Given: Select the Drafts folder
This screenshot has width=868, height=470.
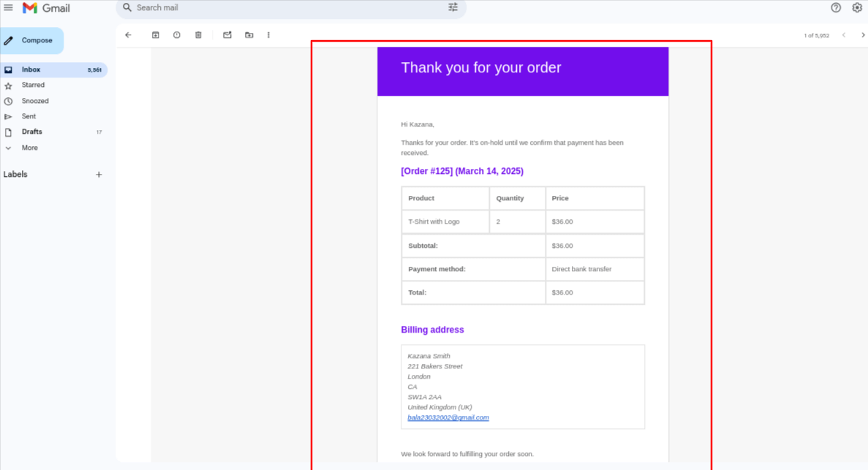Looking at the screenshot, I should point(32,132).
